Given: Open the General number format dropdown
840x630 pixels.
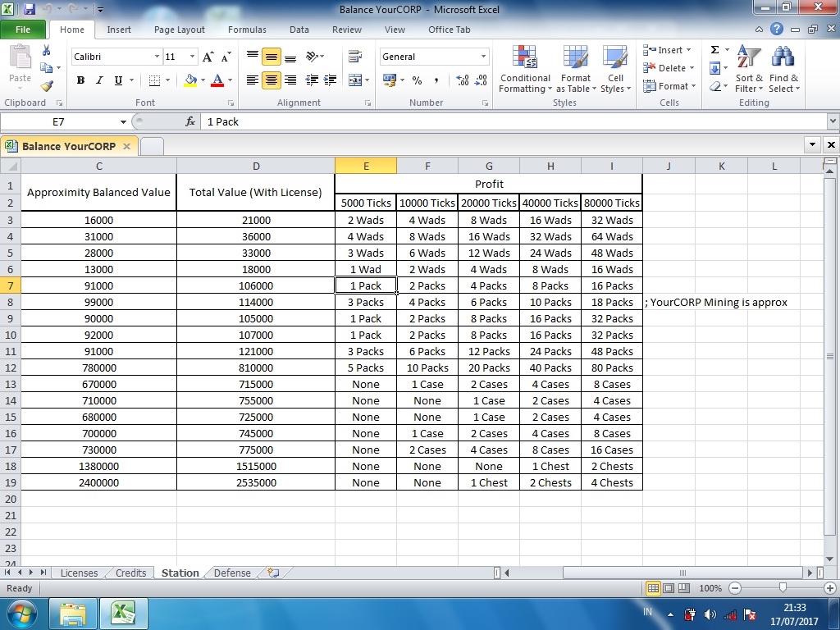Looking at the screenshot, I should click(483, 57).
